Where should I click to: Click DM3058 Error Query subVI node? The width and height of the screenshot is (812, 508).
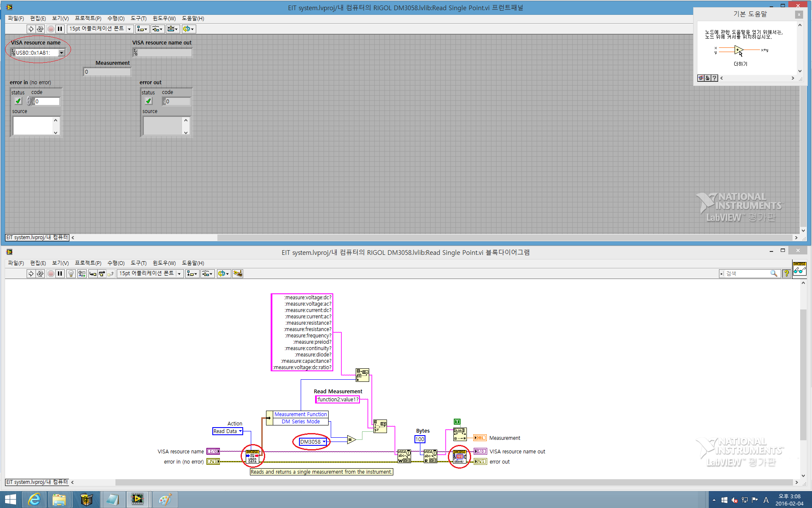click(x=460, y=456)
